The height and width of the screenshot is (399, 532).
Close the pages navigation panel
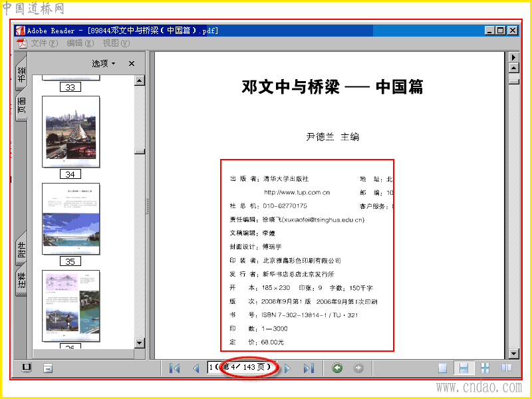click(x=132, y=63)
